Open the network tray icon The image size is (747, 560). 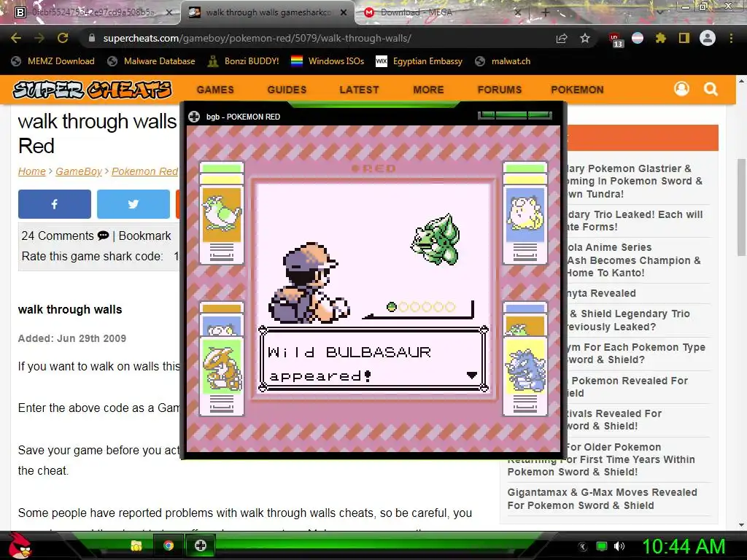[x=602, y=546]
